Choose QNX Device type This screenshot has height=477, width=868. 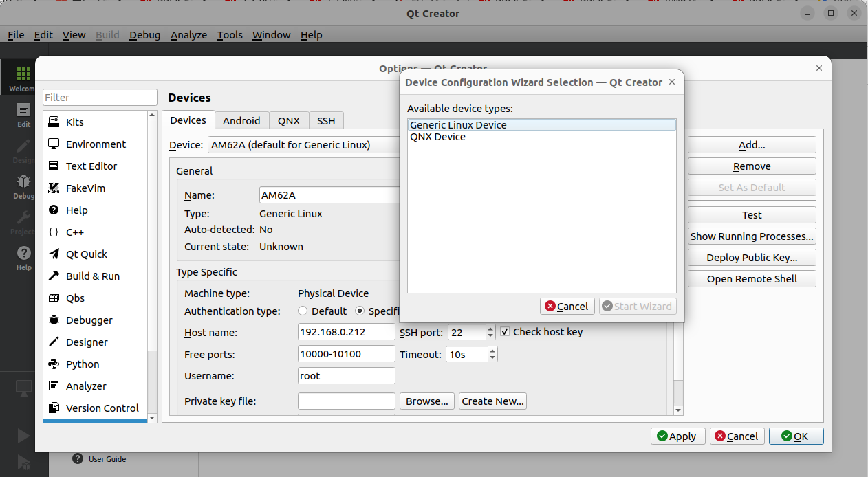541,137
